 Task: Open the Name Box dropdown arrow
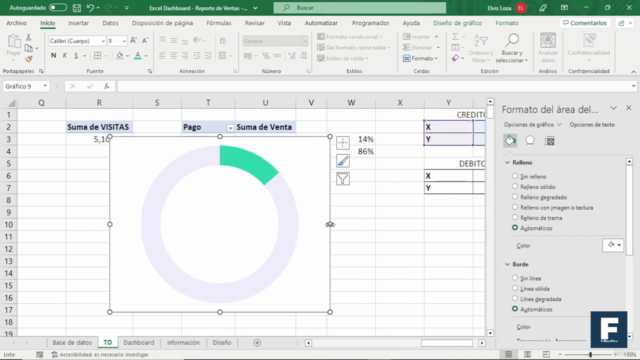[45, 86]
